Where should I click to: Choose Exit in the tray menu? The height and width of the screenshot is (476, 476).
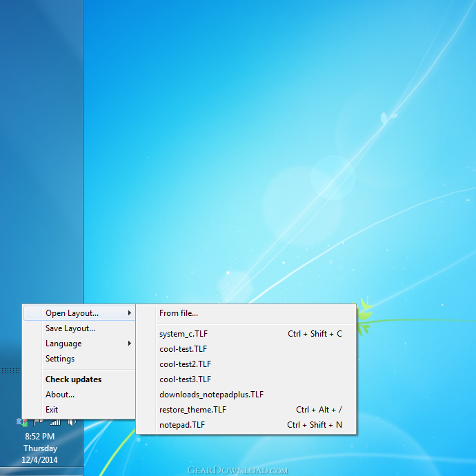(79, 410)
